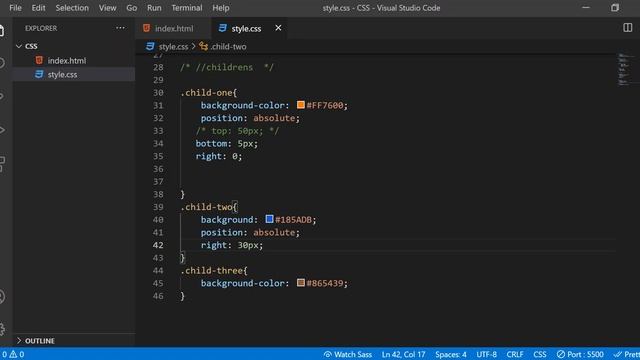The height and width of the screenshot is (360, 640).
Task: Open the Accounts icon in activity bar
Action: click(2, 297)
